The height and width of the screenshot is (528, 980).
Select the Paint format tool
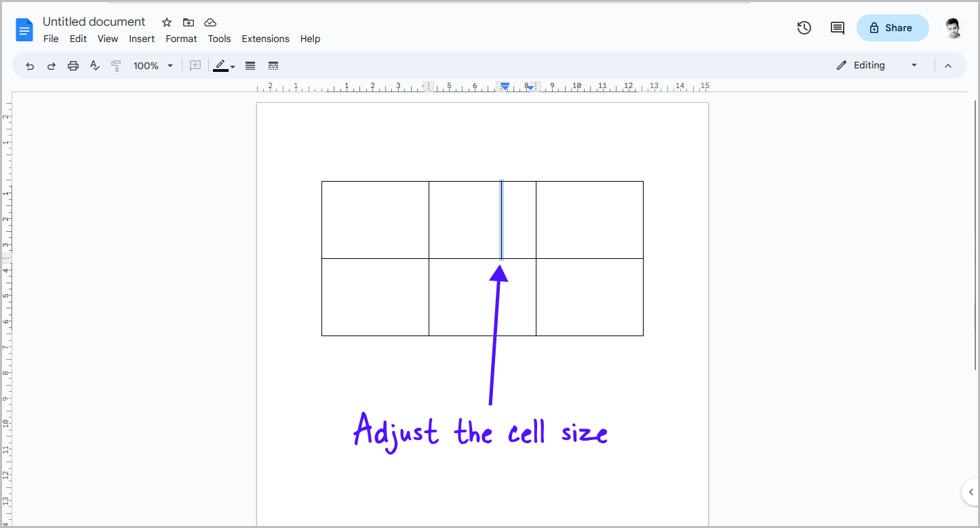[115, 65]
